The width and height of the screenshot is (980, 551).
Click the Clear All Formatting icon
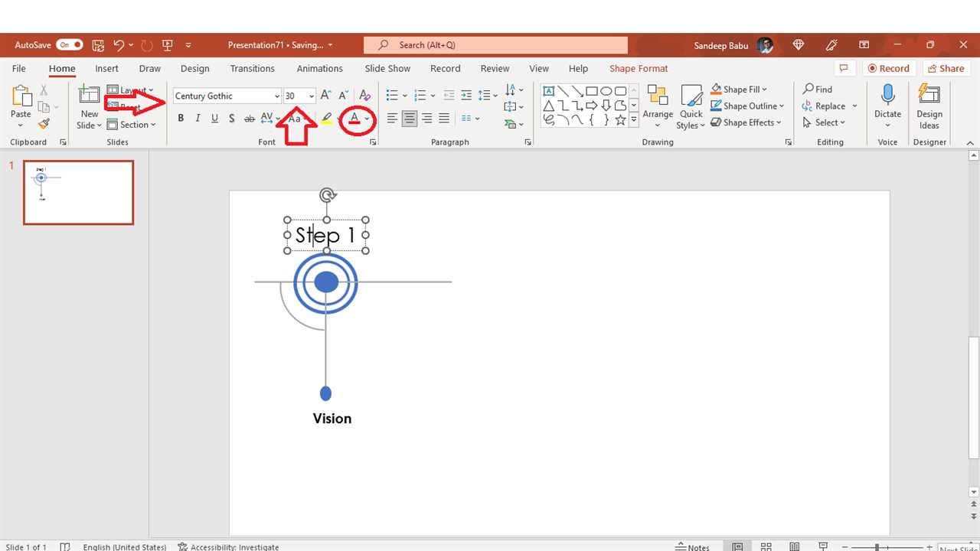point(365,96)
